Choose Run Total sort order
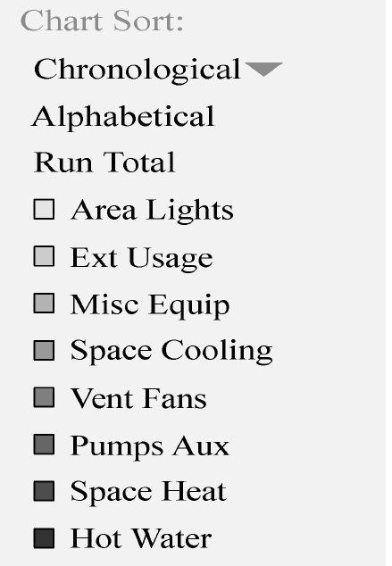 tap(104, 162)
